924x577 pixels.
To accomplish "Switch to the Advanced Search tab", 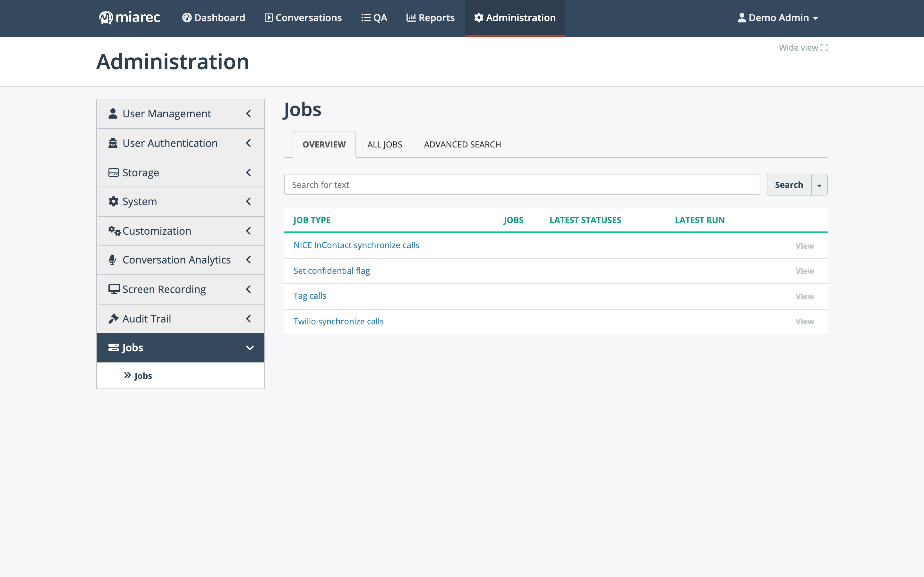I will pyautogui.click(x=462, y=144).
